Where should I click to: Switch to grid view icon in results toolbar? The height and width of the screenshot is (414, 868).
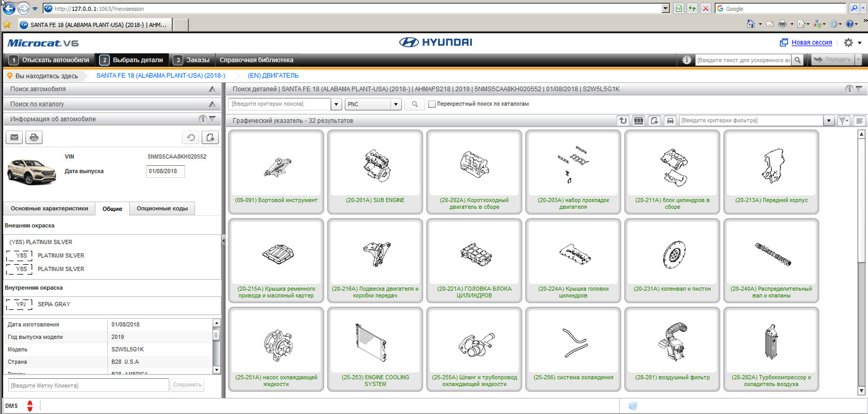click(x=639, y=121)
